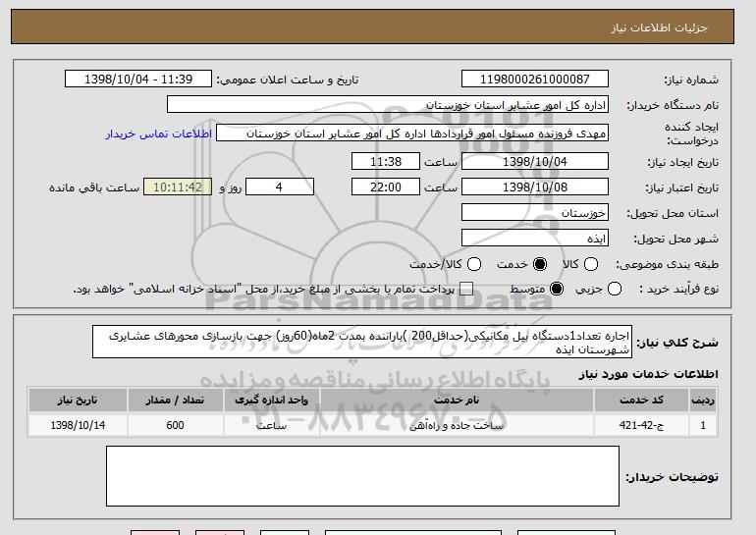Click the شرح کلی نیاز description box
Screen dimensions: 756x535
[x=362, y=342]
